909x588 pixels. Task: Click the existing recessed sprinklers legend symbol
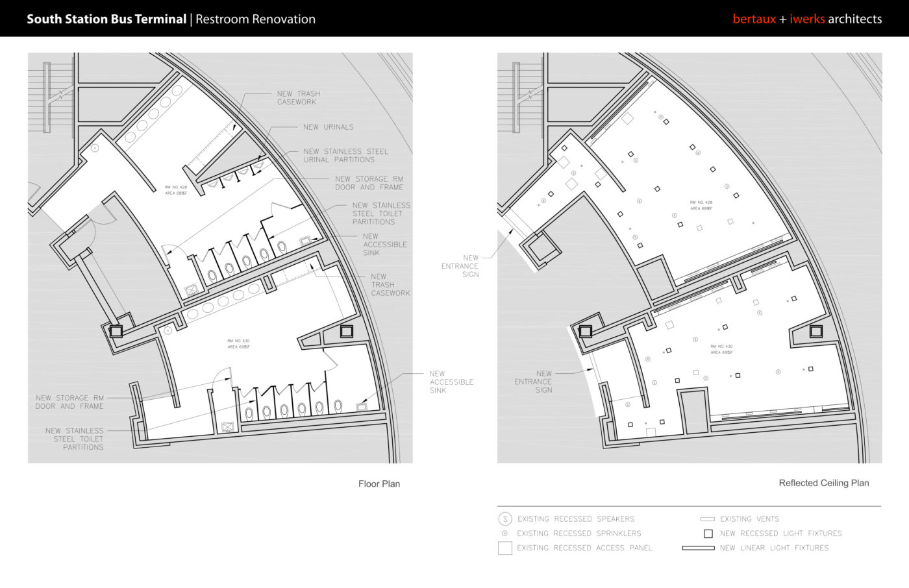pos(504,533)
